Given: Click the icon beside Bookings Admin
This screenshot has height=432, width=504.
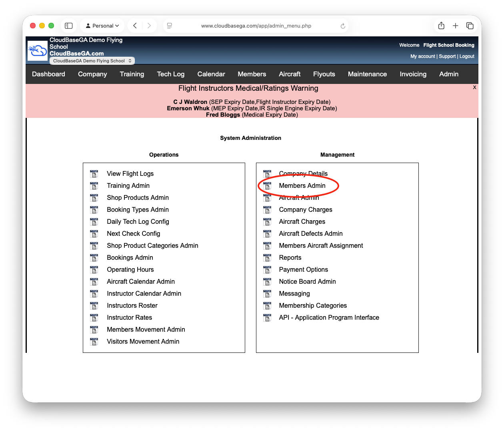Looking at the screenshot, I should 94,258.
